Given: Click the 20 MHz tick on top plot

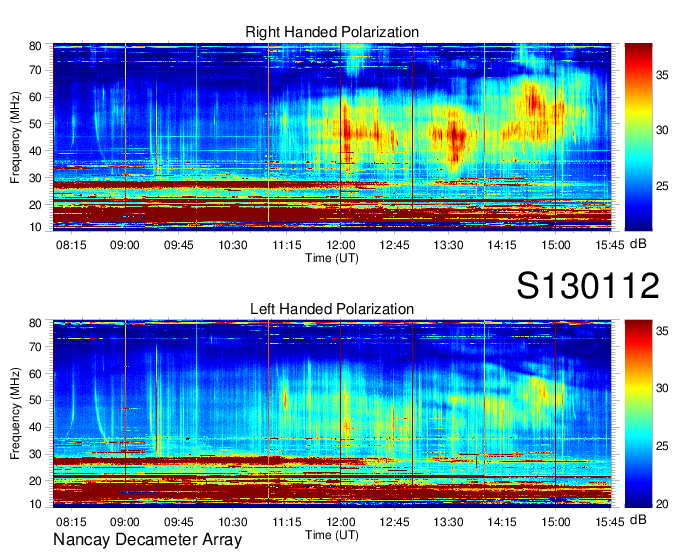Looking at the screenshot, I should [x=35, y=205].
